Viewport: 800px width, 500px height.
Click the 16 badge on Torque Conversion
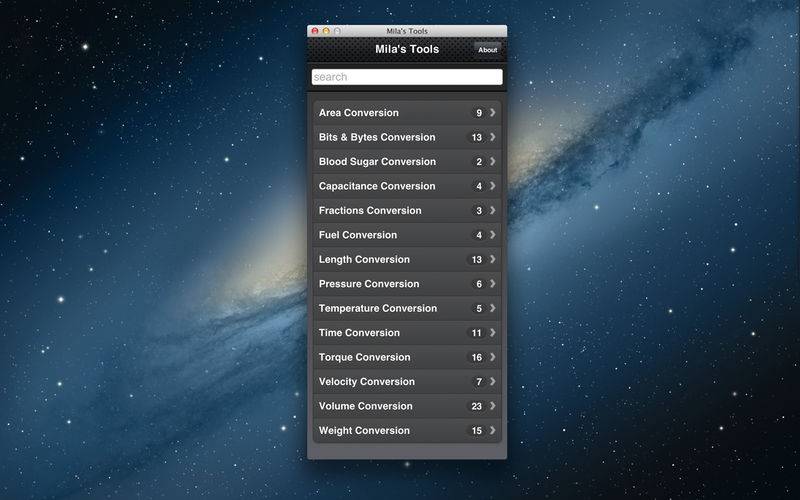click(x=477, y=358)
